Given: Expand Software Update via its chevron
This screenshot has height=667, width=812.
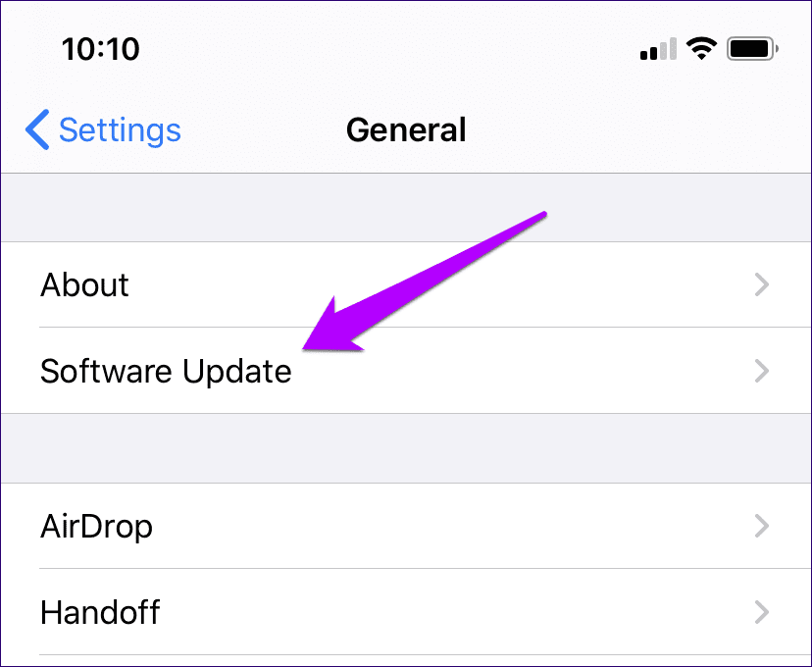Looking at the screenshot, I should (762, 371).
